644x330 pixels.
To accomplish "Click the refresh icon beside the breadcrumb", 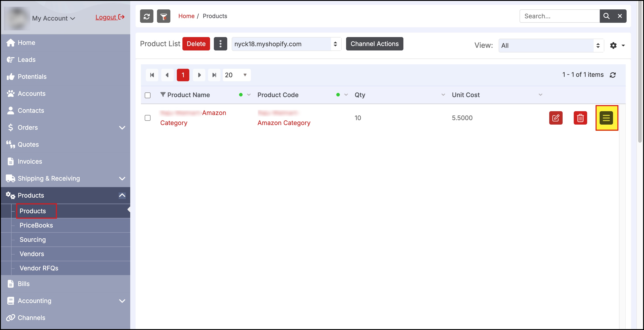I will [147, 16].
